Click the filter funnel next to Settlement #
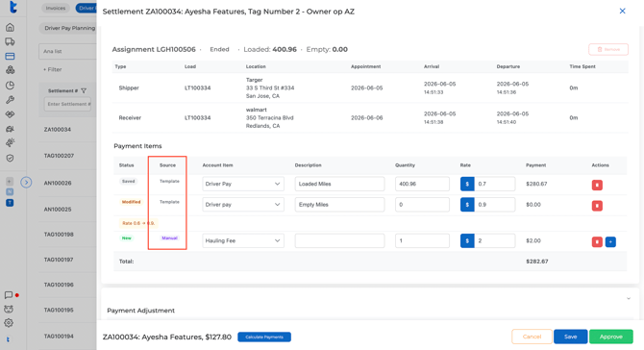644x350 pixels. tap(84, 90)
